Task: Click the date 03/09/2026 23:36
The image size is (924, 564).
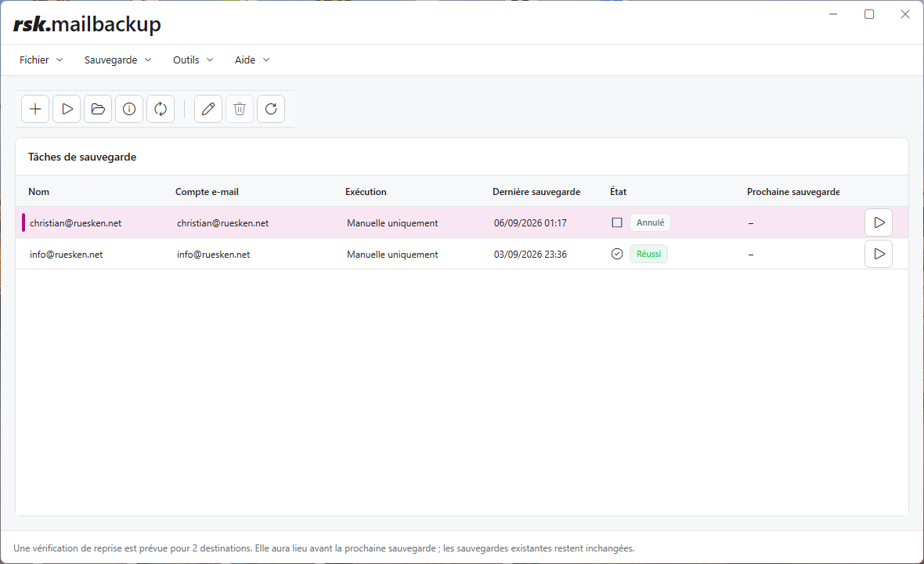Action: click(x=530, y=255)
